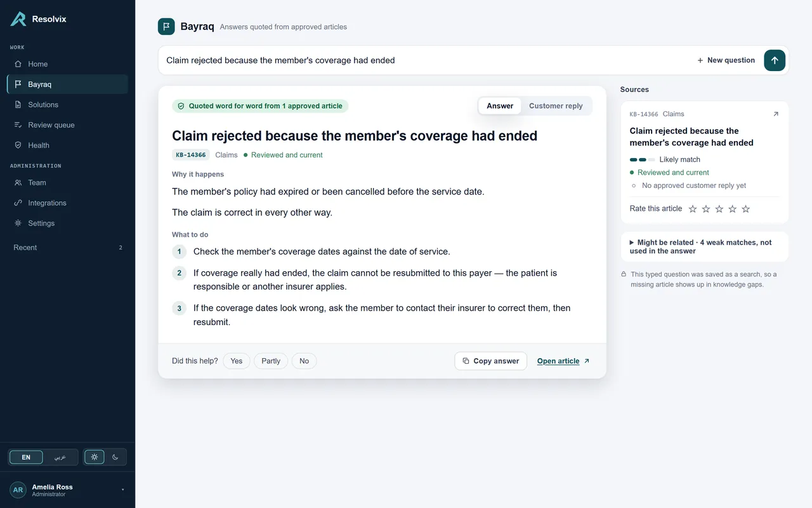Rate the article five stars
This screenshot has width=812, height=508.
(746, 209)
